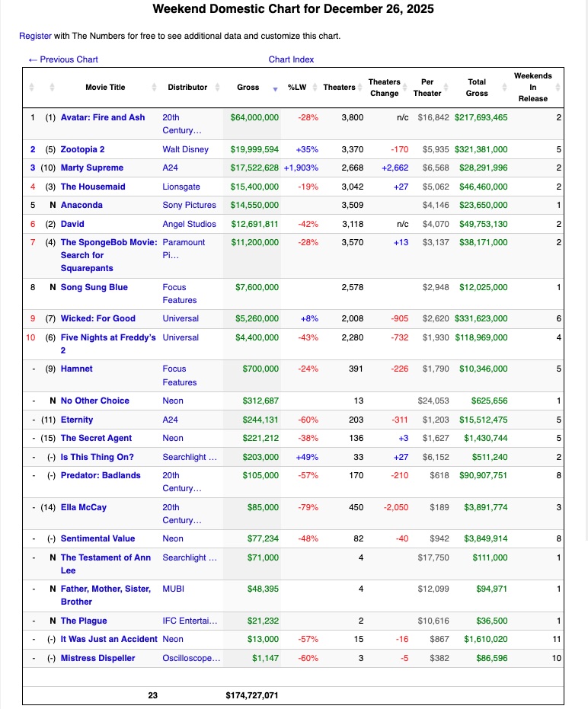Screen dimensions: 588x709
Task: Open The Plague movie link
Action: [84, 621]
